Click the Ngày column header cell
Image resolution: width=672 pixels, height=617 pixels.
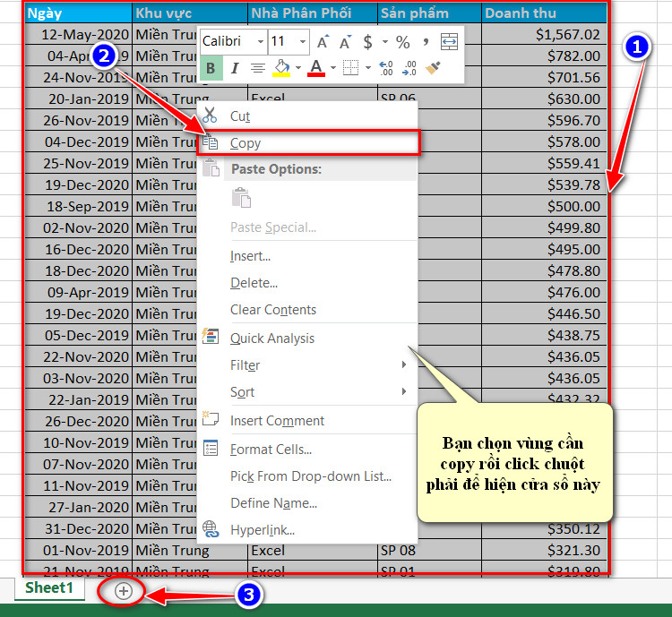coord(79,13)
